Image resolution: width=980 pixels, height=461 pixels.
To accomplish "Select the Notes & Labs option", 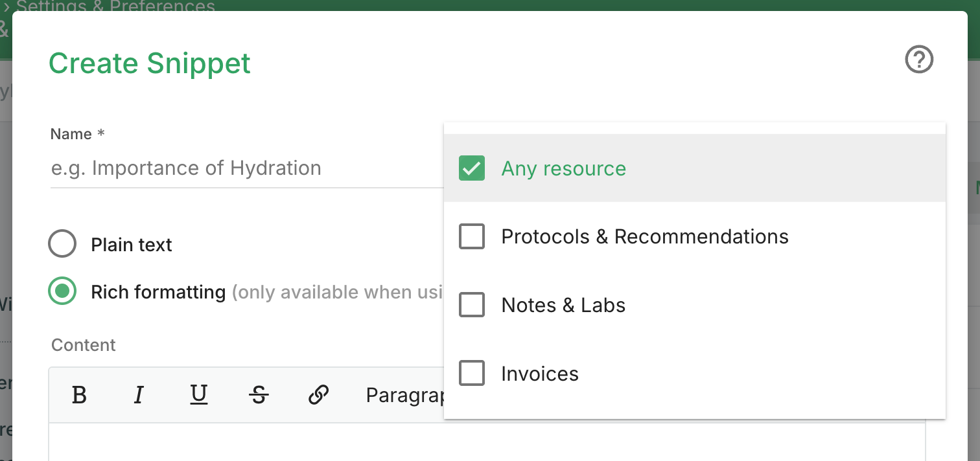I will [472, 305].
